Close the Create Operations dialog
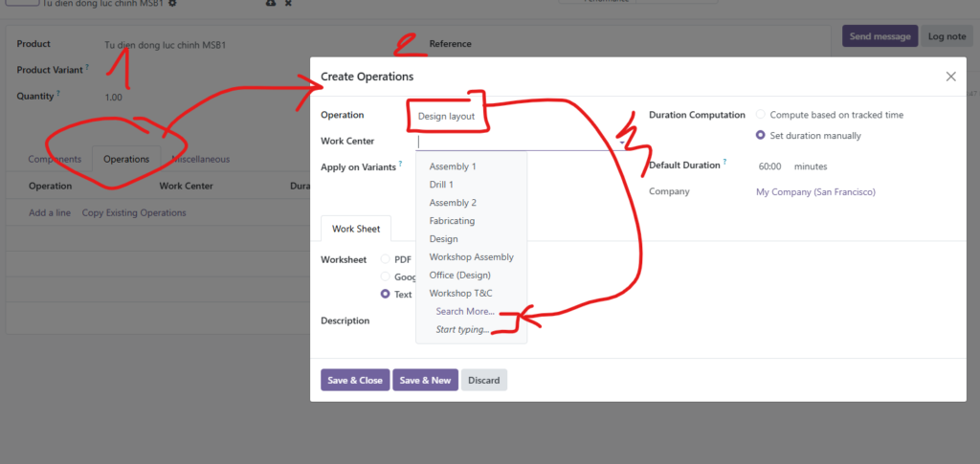 pyautogui.click(x=950, y=77)
